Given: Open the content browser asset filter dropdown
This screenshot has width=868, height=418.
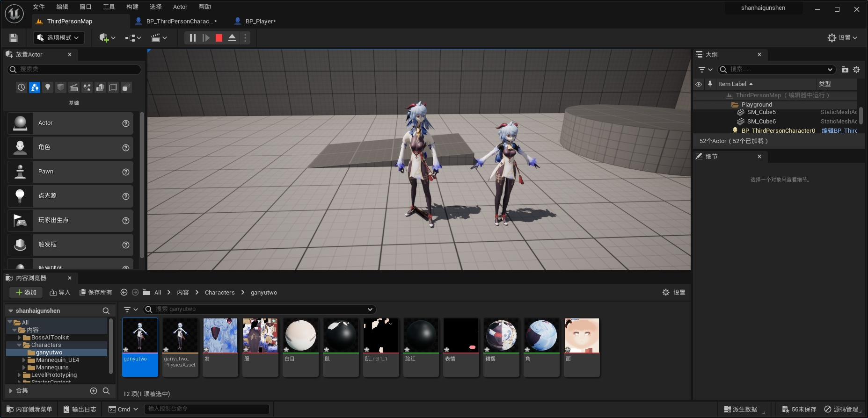Looking at the screenshot, I should click(131, 310).
